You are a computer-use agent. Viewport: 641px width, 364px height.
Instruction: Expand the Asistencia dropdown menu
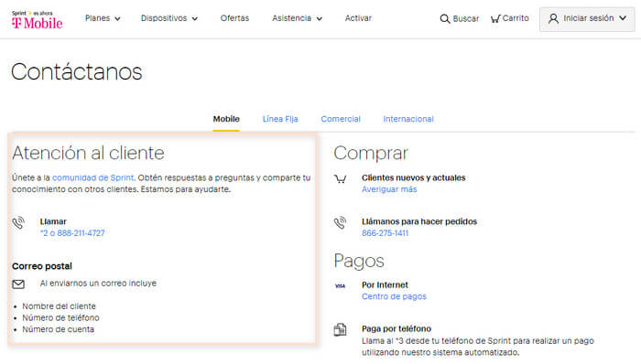coord(298,18)
